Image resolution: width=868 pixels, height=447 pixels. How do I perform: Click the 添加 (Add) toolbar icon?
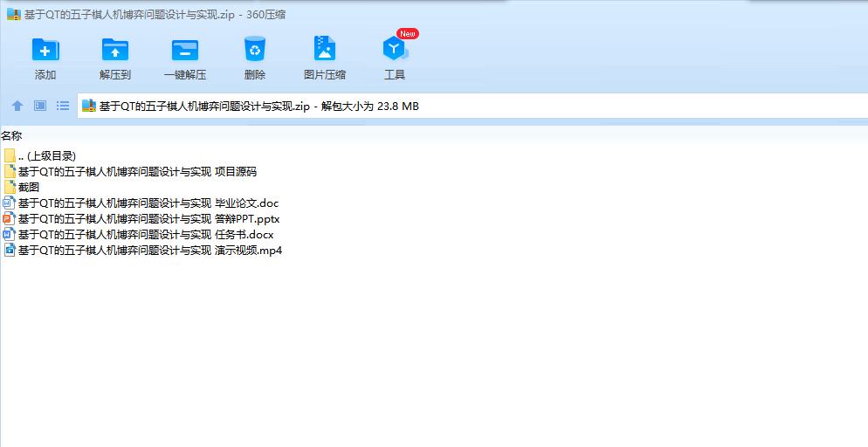[45, 49]
